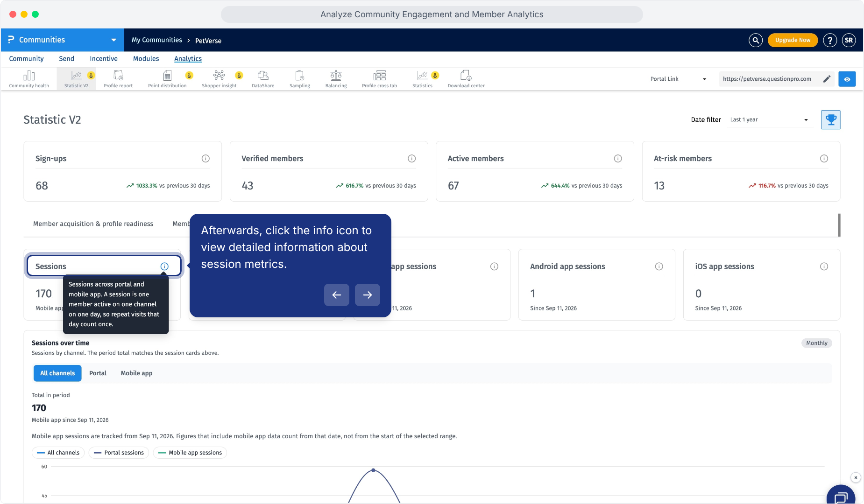Expand the Communities product dropdown

(x=63, y=40)
